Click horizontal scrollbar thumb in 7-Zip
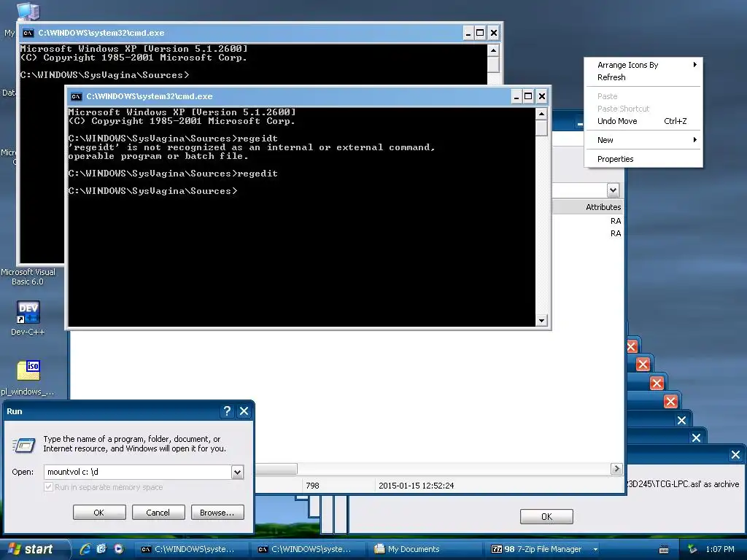Viewport: 747px width, 560px height. (x=276, y=469)
